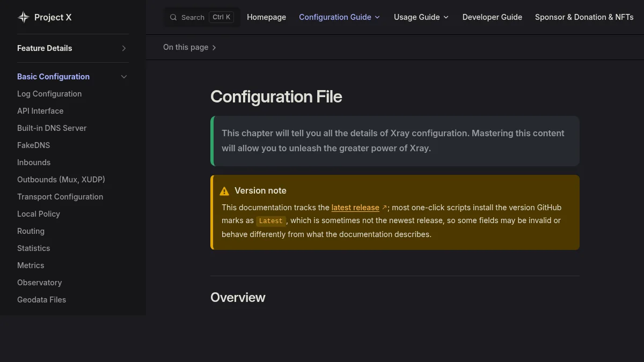This screenshot has height=362, width=644.
Task: Open API Interface in the sidebar
Action: point(40,111)
